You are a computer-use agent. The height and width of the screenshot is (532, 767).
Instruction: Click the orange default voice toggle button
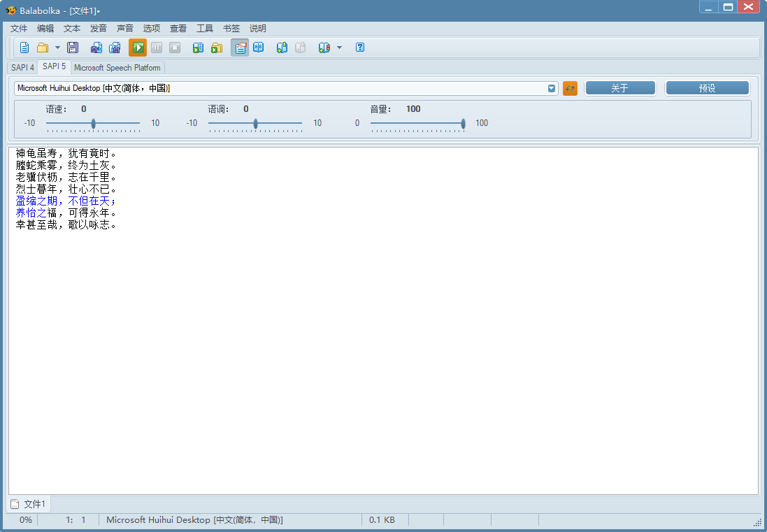(x=570, y=88)
